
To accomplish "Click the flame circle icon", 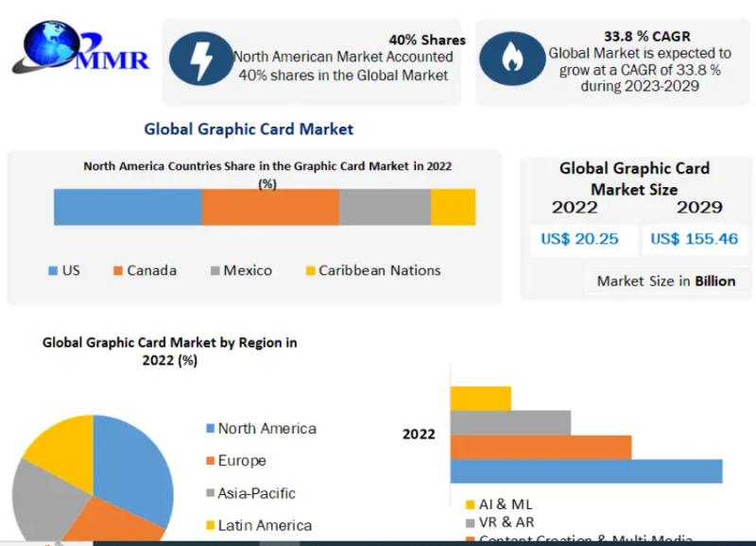I will [x=511, y=59].
